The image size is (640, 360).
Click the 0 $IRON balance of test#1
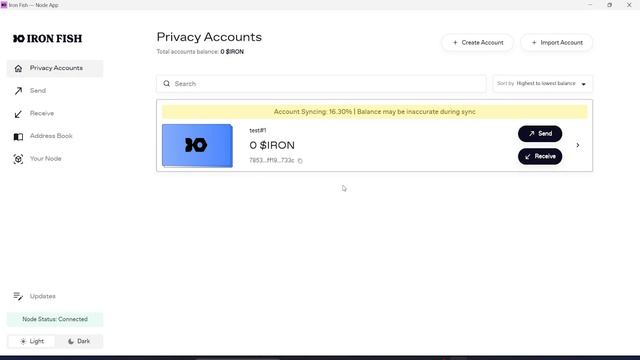(272, 145)
